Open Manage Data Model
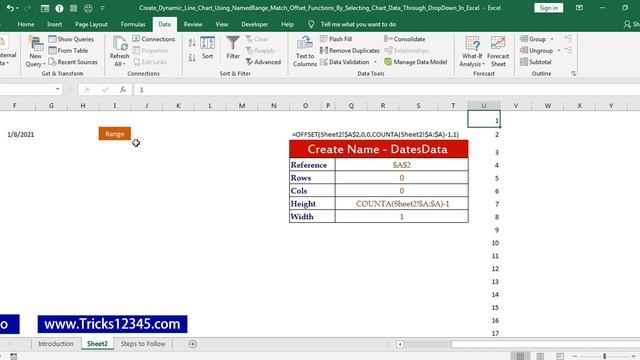Viewport: 640px width, 360px height. click(x=416, y=62)
